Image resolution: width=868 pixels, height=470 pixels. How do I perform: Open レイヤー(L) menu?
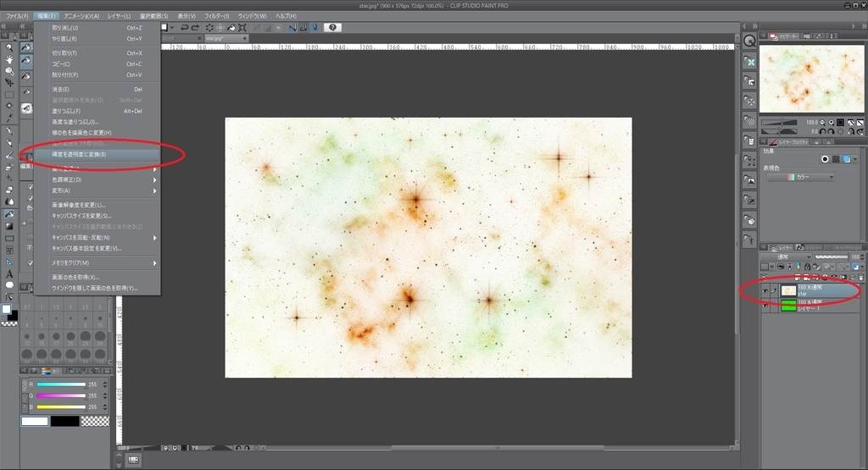click(119, 16)
